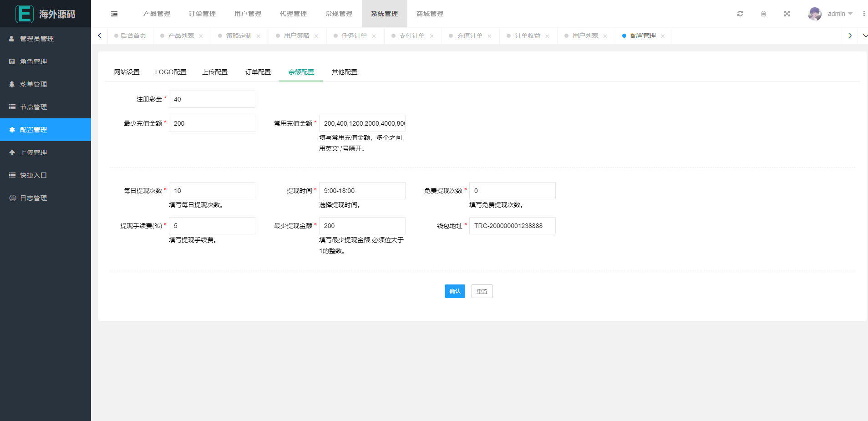868x421 pixels.
Task: Click the trash icon to clear tabs
Action: (763, 14)
